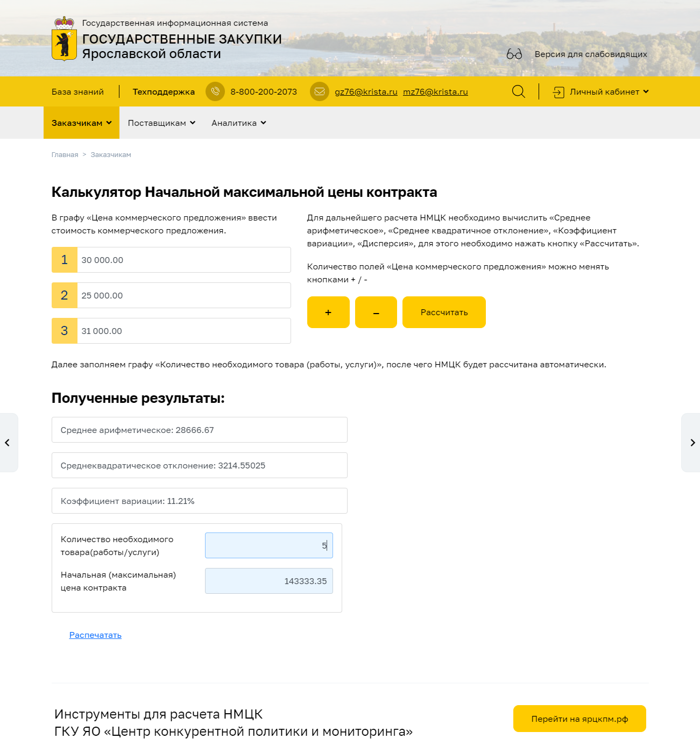Click the glasses accessibility icon
The height and width of the screenshot is (753, 700).
[514, 54]
